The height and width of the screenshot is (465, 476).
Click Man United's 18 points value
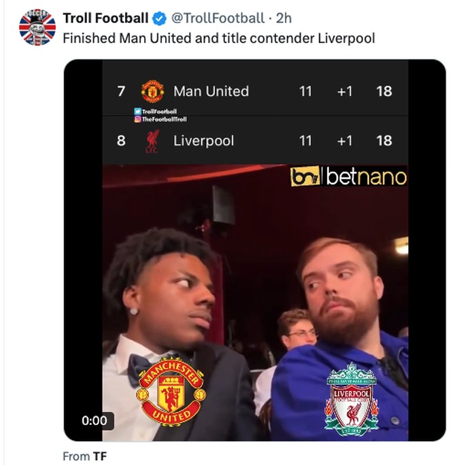coord(384,91)
